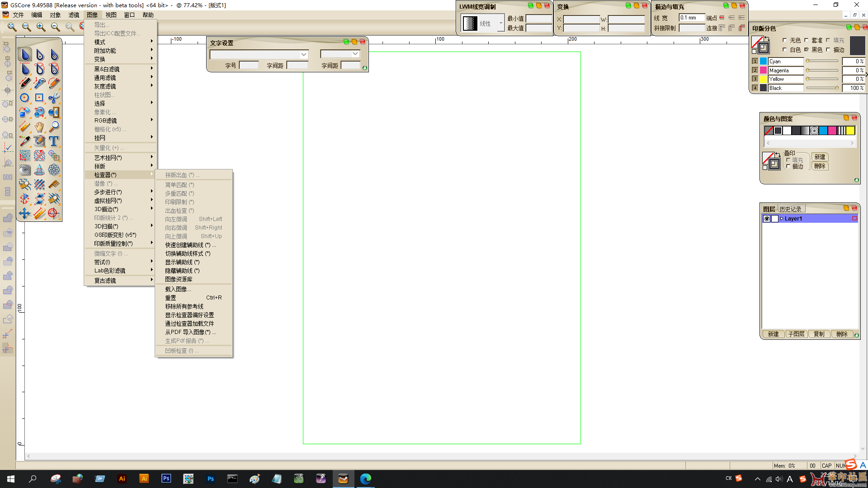Select the scissors cut tool
The width and height of the screenshot is (868, 488).
pyautogui.click(x=54, y=98)
